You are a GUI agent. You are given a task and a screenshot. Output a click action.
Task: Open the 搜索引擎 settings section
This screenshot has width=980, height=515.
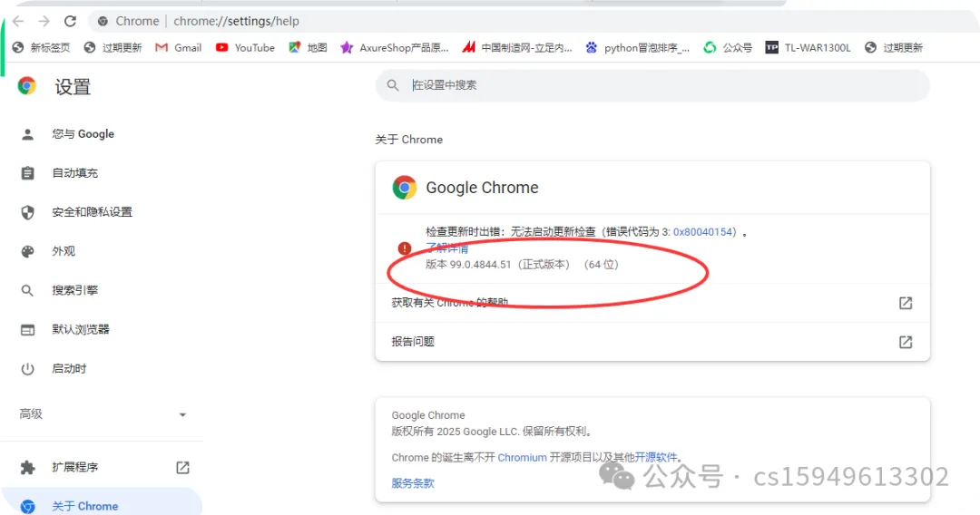click(x=75, y=290)
